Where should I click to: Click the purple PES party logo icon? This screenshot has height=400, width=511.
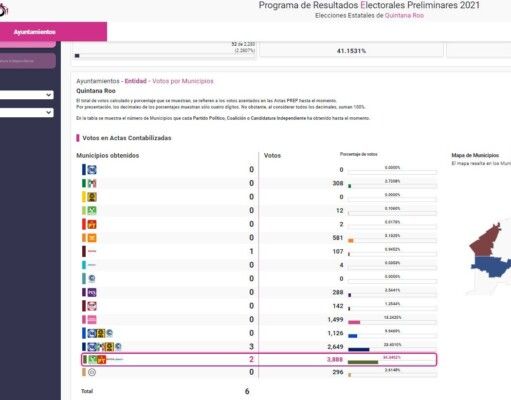[x=92, y=292]
